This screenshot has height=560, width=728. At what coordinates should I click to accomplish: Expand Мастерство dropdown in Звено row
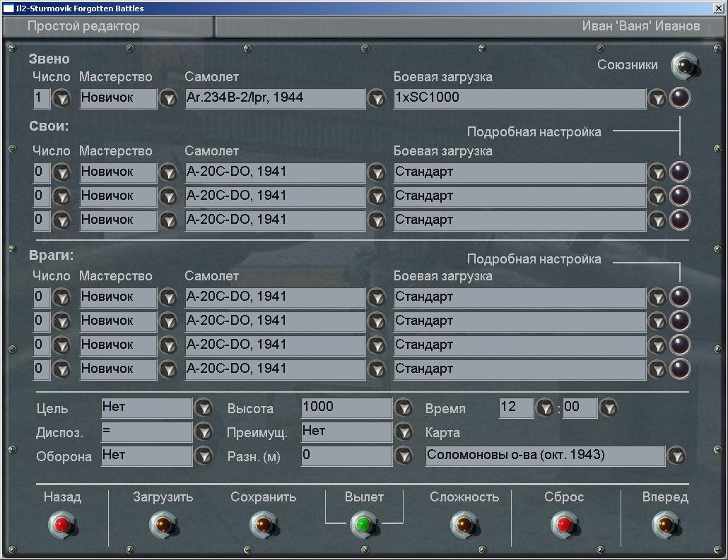(168, 99)
